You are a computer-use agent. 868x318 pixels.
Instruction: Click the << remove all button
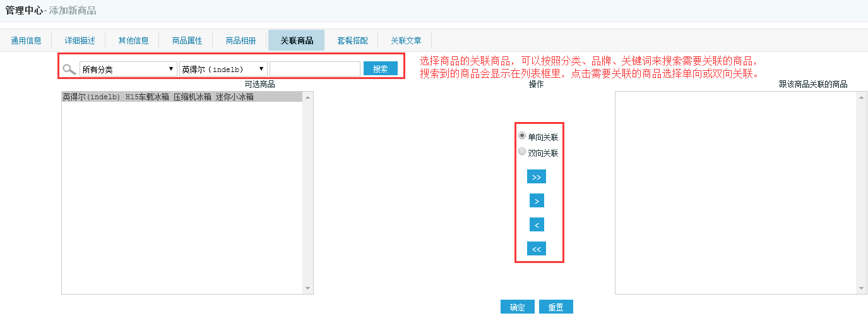click(x=536, y=249)
